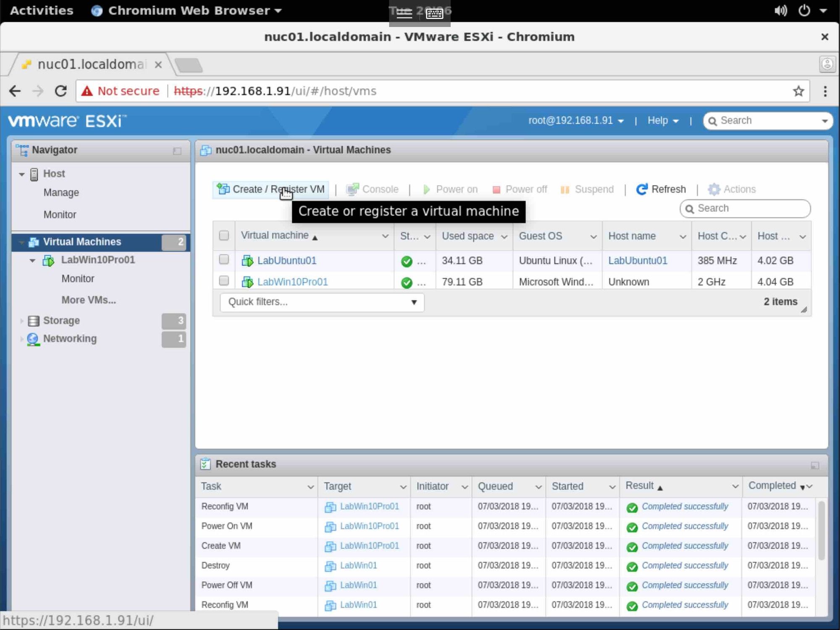Viewport: 840px width, 630px height.
Task: Click the target icon for Destroy task
Action: 331,566
